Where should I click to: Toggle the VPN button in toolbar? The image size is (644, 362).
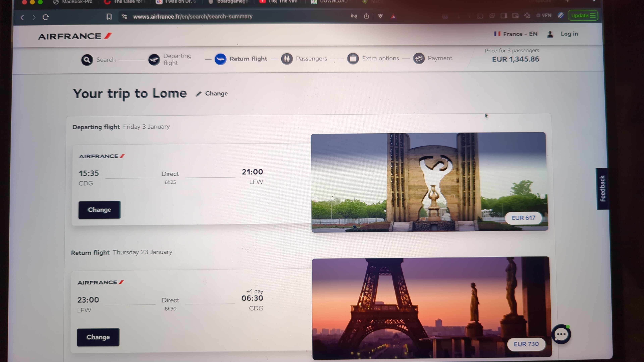pos(544,15)
